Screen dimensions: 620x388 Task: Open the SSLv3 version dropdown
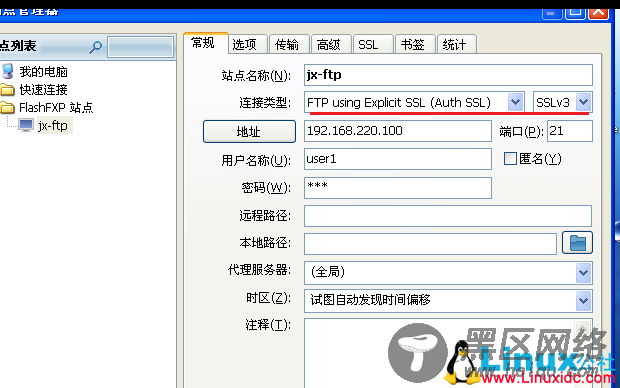pos(584,102)
